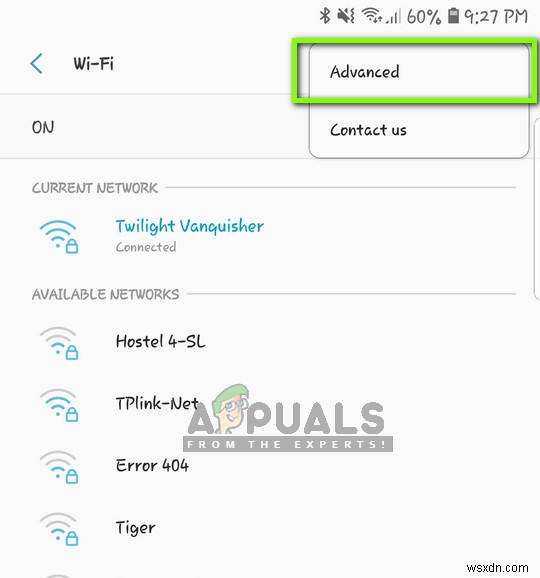540x578 pixels.
Task: Tap the Wi-Fi page title
Action: (94, 63)
